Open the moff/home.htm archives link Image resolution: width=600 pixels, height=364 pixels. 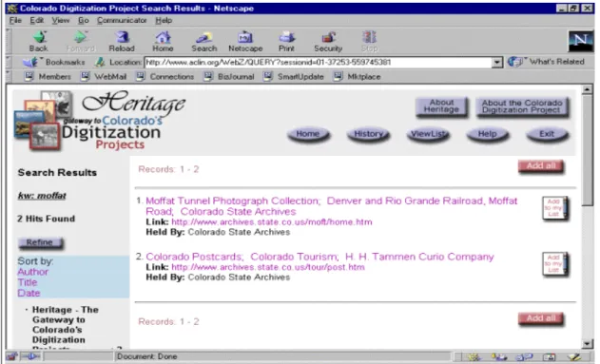(x=272, y=222)
